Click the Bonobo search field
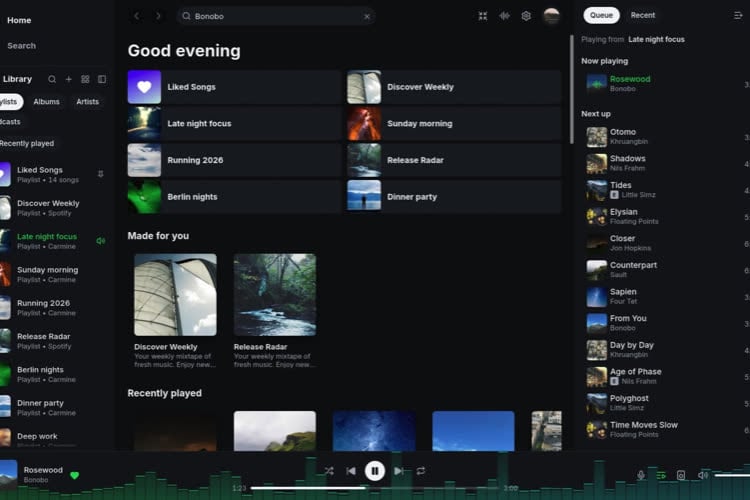The image size is (750, 500). point(276,16)
